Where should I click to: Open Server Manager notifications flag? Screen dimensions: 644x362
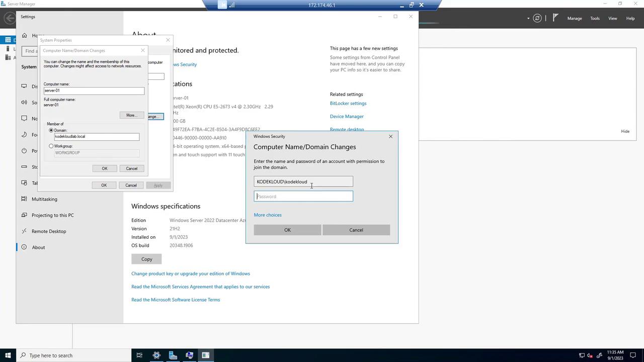coord(555,18)
